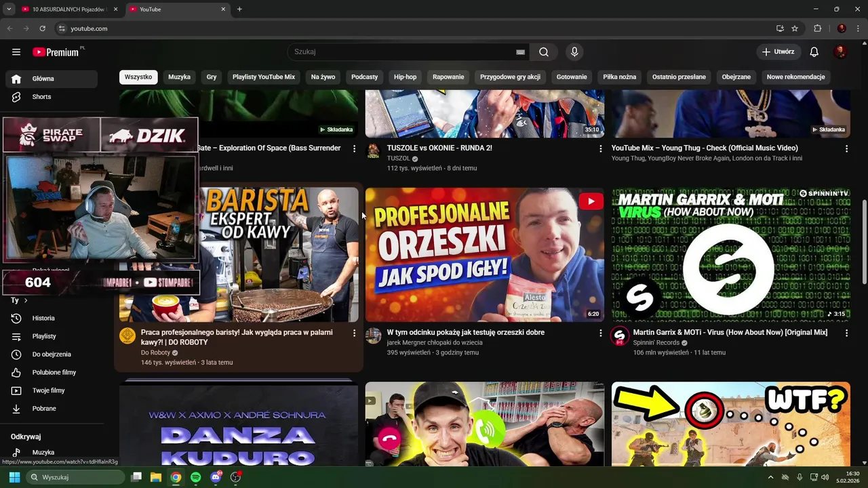The height and width of the screenshot is (488, 868).
Task: Open Discord from the taskbar
Action: click(216, 477)
